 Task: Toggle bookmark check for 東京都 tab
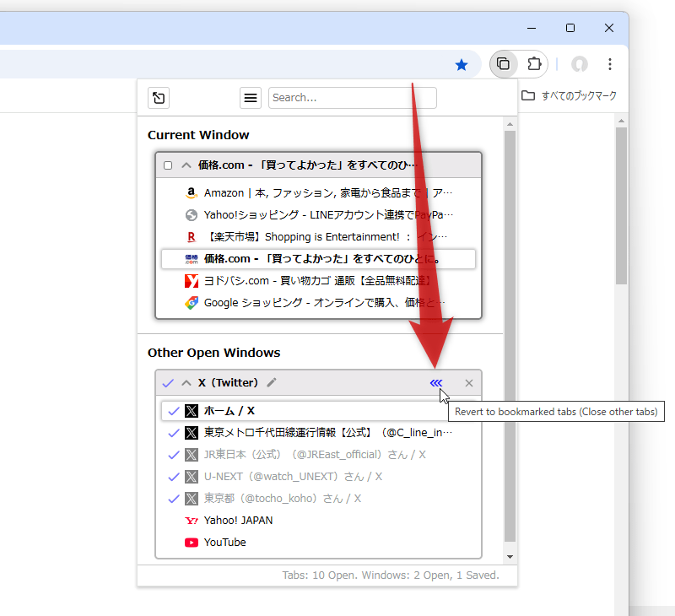tap(174, 499)
